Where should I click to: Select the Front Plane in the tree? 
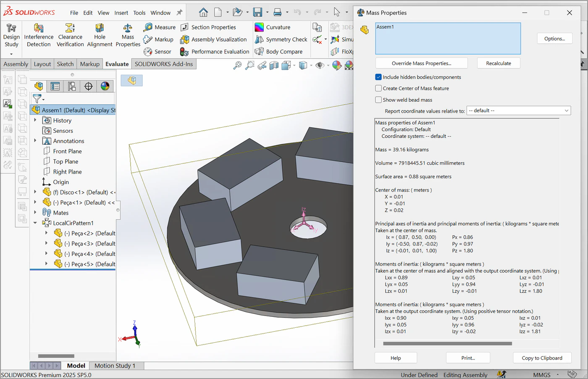pyautogui.click(x=67, y=151)
